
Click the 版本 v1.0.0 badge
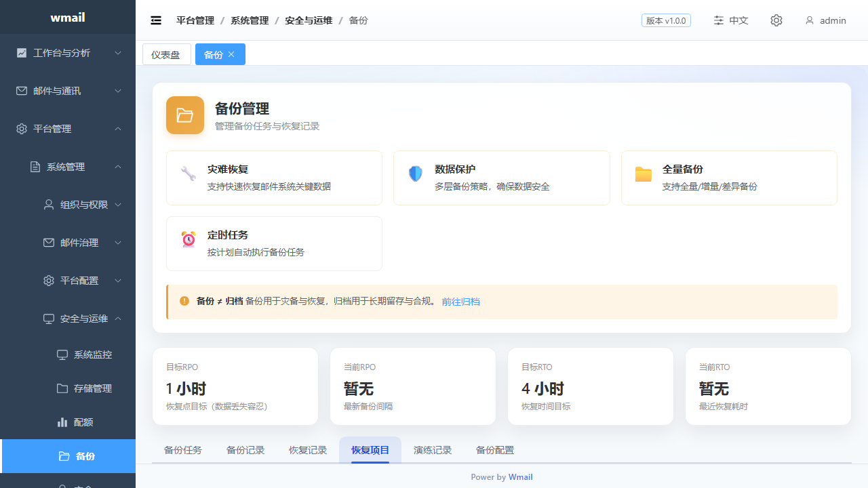pyautogui.click(x=666, y=20)
